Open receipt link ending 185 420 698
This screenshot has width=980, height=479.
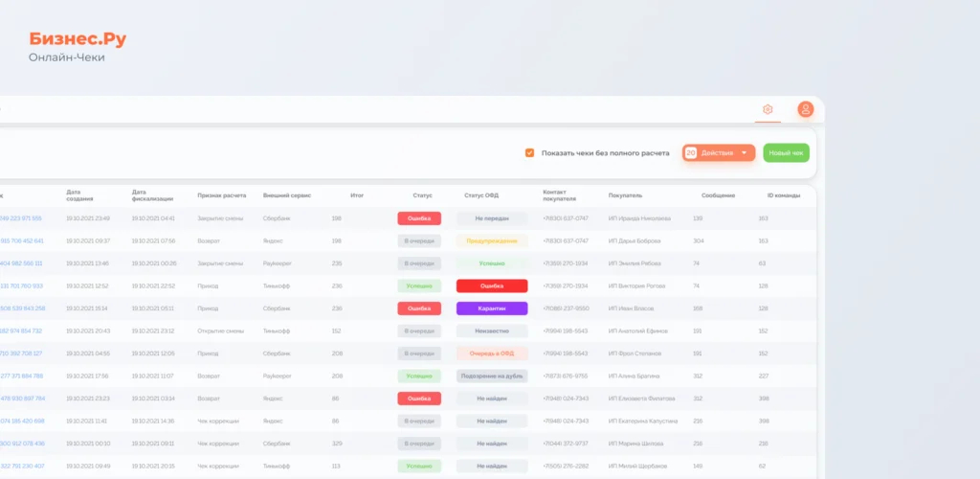pos(22,421)
